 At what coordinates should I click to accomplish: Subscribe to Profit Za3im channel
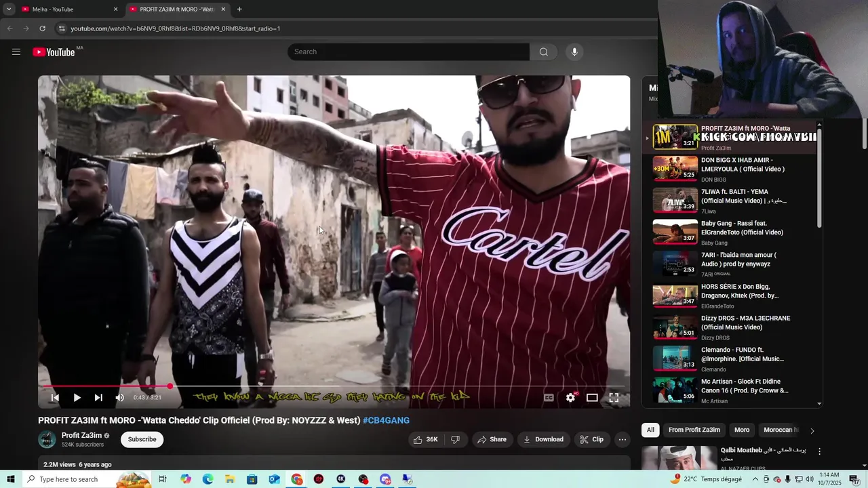[x=142, y=439]
